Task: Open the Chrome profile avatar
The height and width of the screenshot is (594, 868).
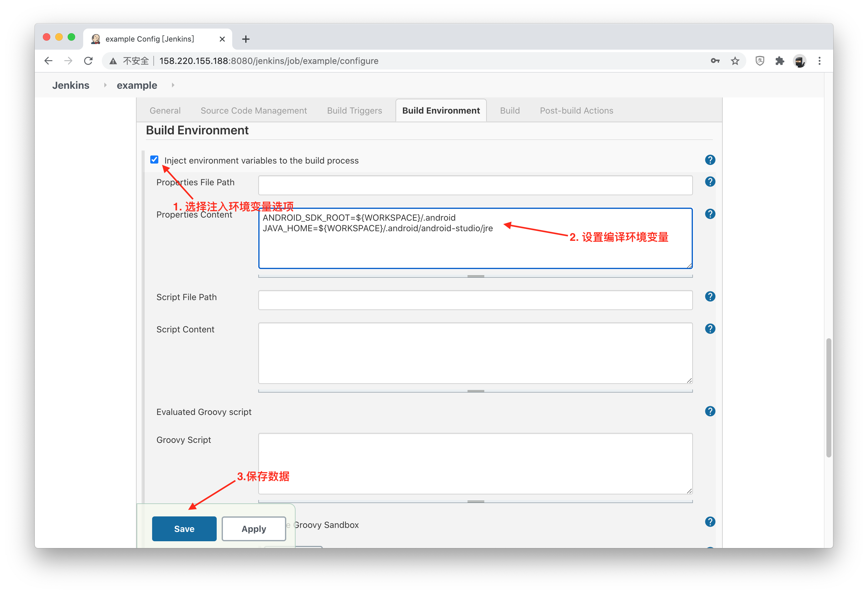Action: tap(800, 61)
